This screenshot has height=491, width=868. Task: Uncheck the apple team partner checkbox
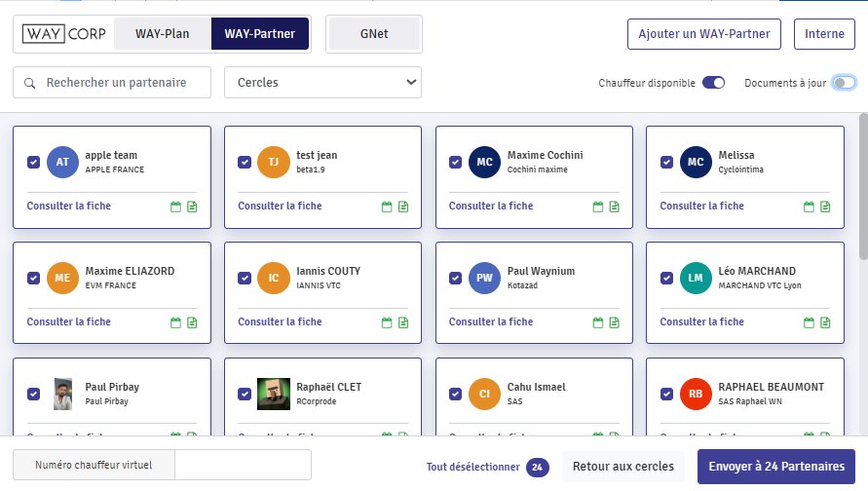pyautogui.click(x=33, y=162)
